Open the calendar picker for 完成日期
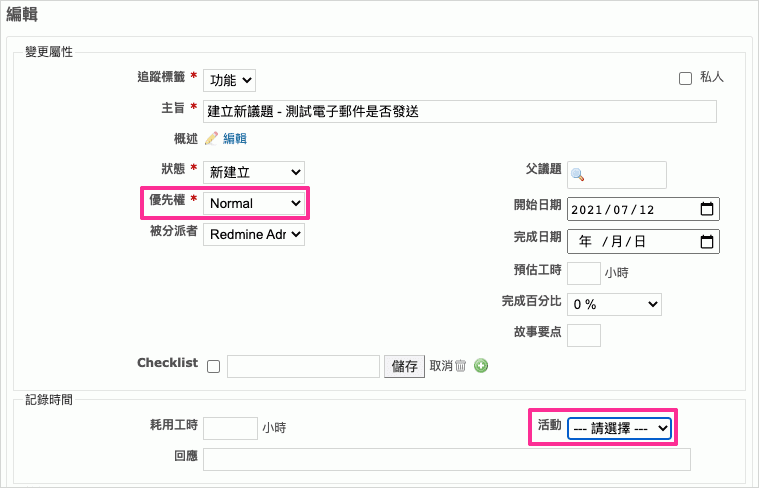Image resolution: width=759 pixels, height=488 pixels. (x=707, y=241)
